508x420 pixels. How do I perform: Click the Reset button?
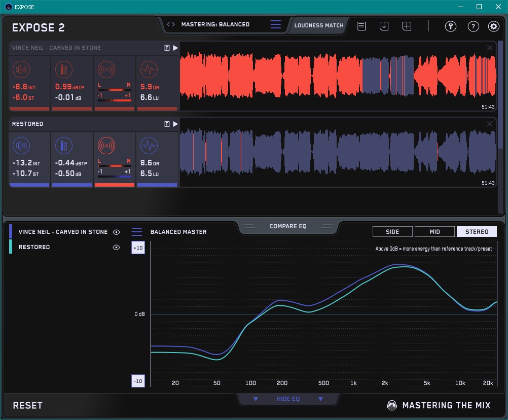pyautogui.click(x=28, y=405)
